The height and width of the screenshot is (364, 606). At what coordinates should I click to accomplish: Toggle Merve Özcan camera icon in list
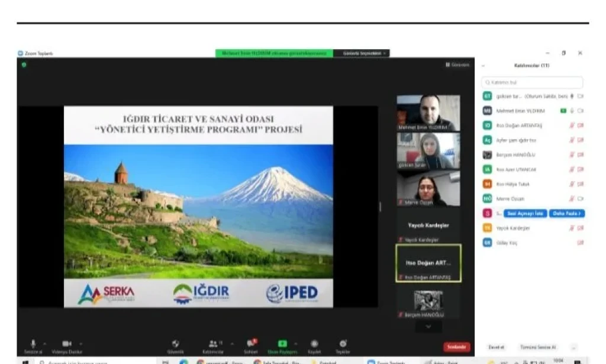coord(581,199)
